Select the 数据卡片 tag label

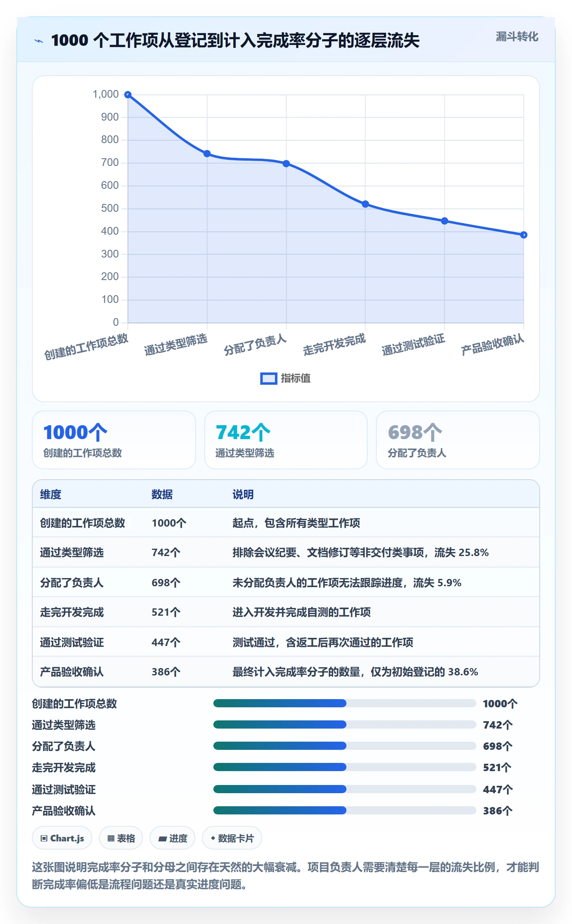(236, 839)
